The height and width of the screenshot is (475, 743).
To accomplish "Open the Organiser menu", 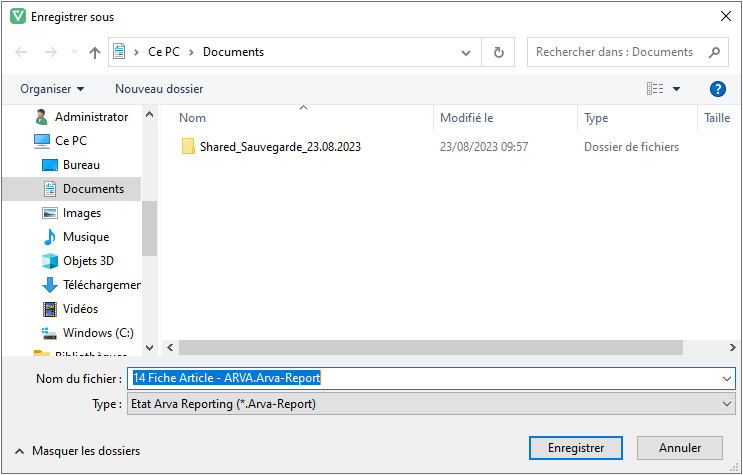I will point(52,89).
